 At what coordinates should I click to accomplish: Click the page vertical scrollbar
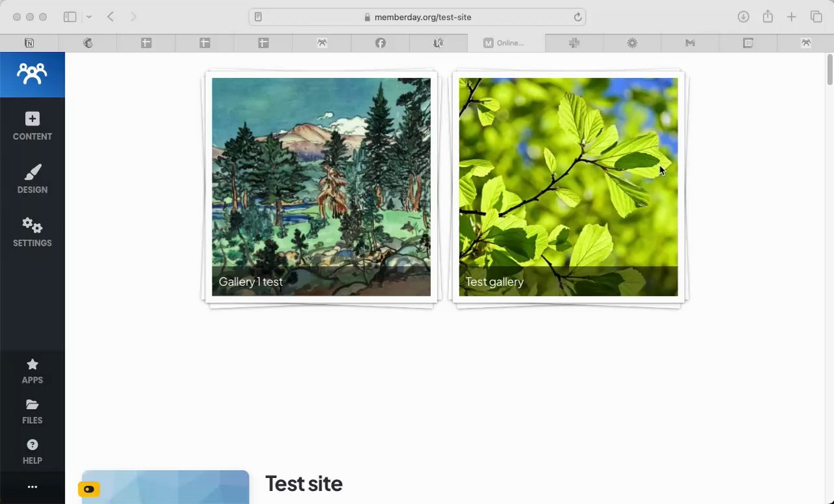pos(830,70)
